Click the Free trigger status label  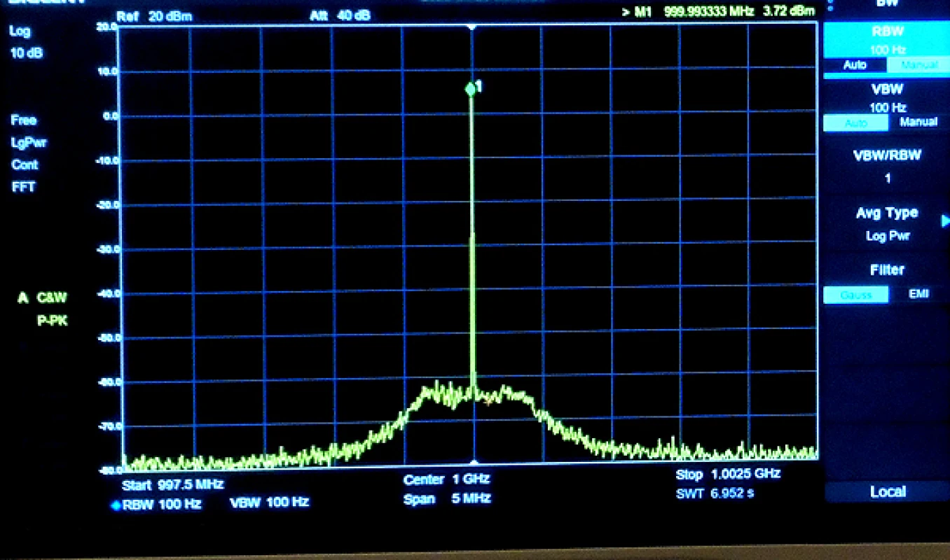click(24, 120)
